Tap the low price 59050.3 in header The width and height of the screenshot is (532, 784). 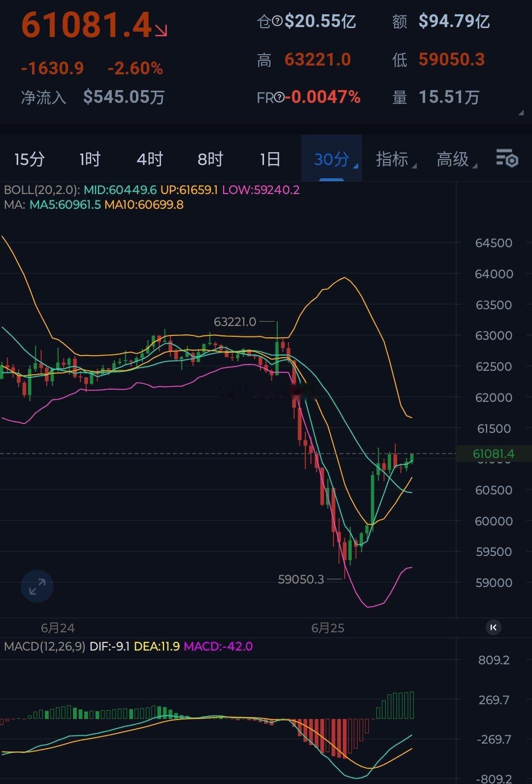click(x=452, y=60)
